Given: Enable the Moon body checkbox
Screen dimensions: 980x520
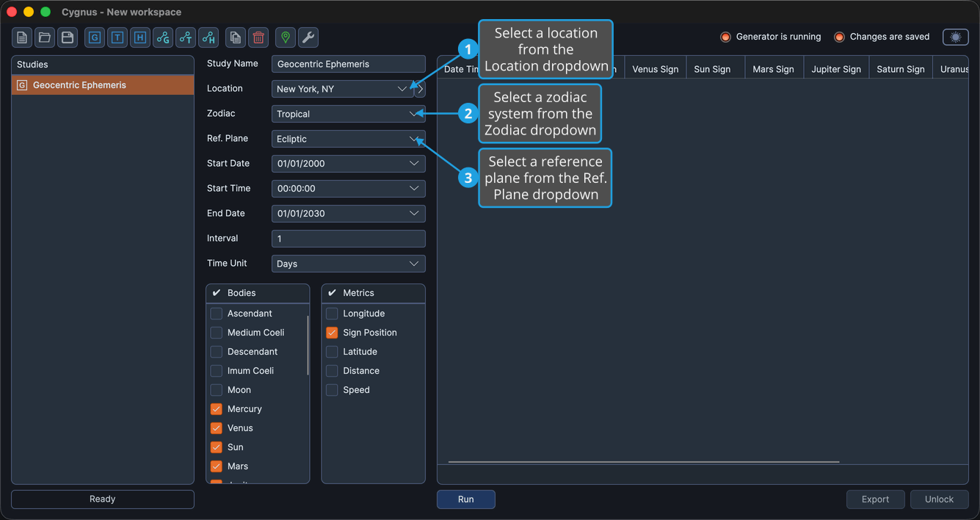Looking at the screenshot, I should pyautogui.click(x=217, y=390).
